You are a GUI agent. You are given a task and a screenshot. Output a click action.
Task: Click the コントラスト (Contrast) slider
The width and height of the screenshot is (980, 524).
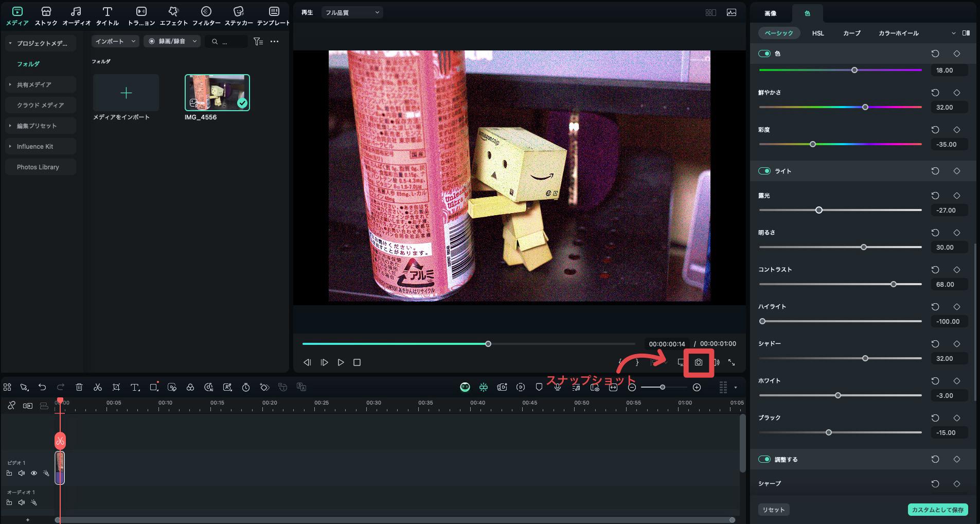[x=840, y=284]
